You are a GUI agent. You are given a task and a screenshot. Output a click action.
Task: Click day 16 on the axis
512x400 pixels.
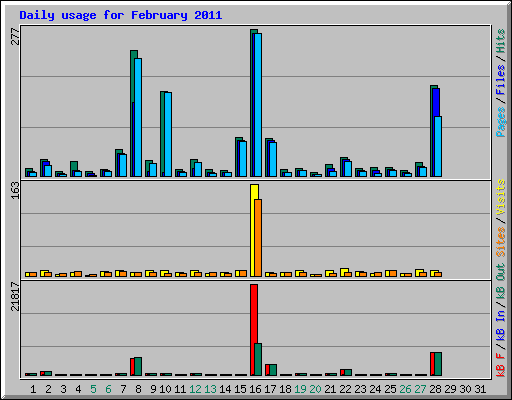tap(255, 389)
